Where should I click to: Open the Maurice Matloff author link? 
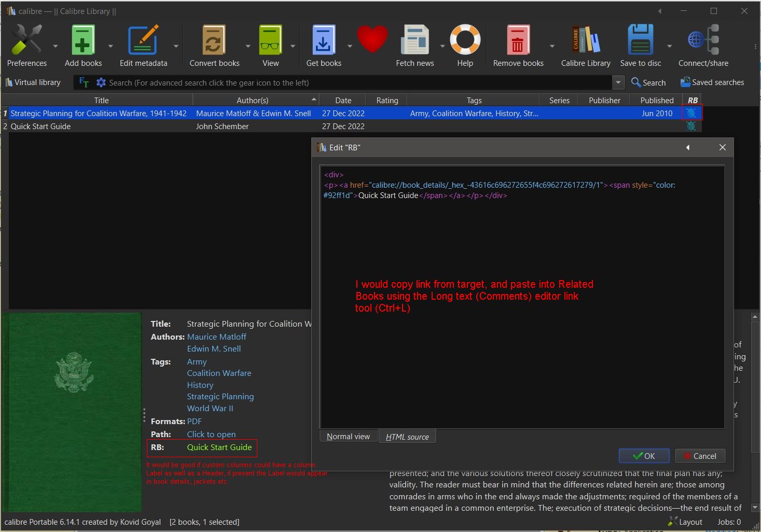pyautogui.click(x=216, y=337)
